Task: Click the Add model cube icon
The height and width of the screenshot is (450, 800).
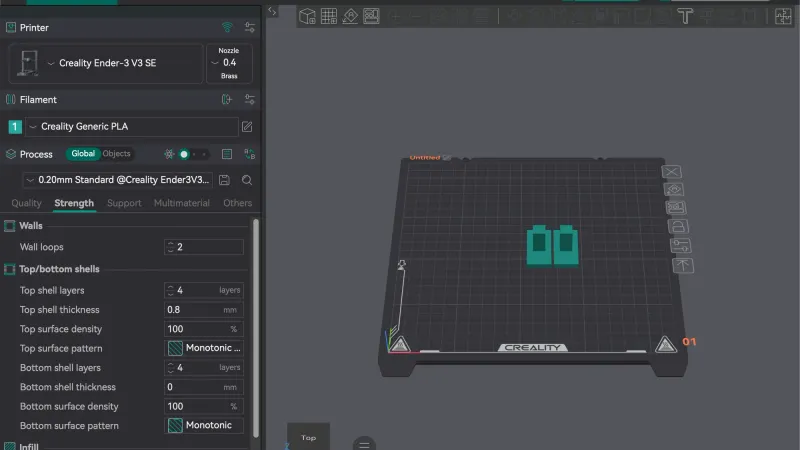Action: pos(307,16)
